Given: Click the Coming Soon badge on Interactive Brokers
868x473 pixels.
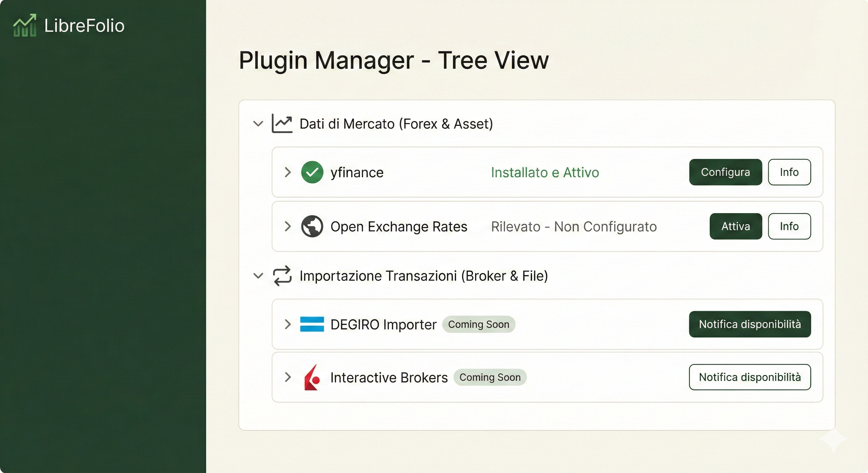Looking at the screenshot, I should coord(490,377).
